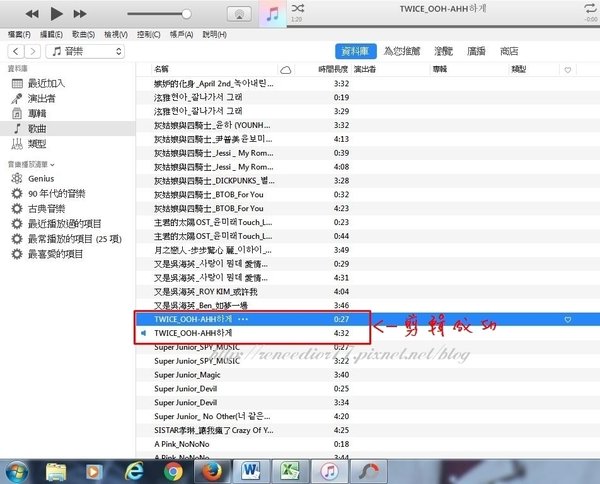Select the A Pink_NoNoNo 0:18 song

(368, 444)
